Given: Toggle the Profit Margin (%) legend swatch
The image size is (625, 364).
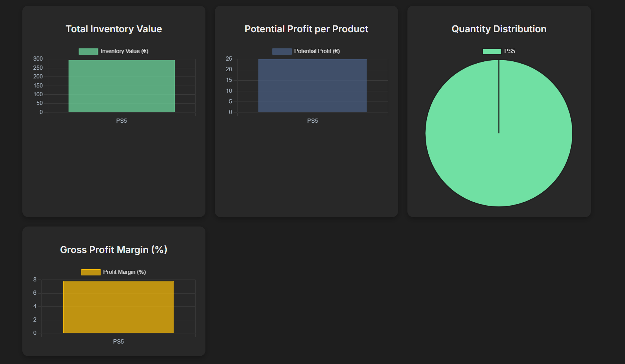Looking at the screenshot, I should click(91, 272).
